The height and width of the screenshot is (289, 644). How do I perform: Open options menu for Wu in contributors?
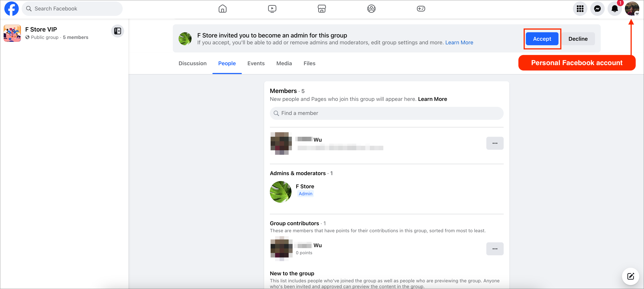point(495,249)
